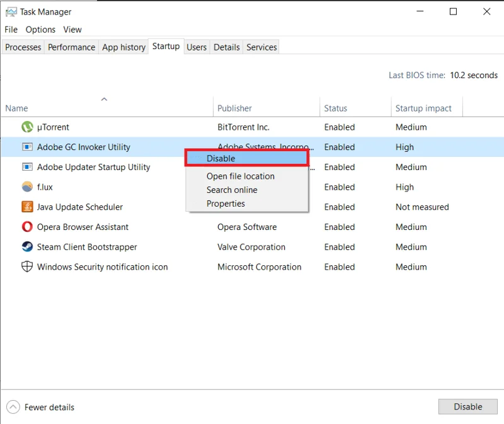Select the Adobe GC Invoker Utility name
This screenshot has width=504, height=424.
pos(84,147)
